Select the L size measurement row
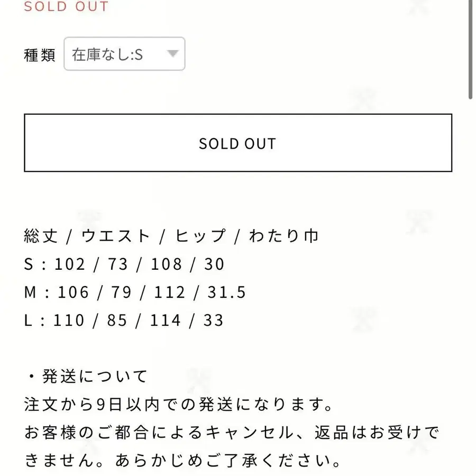 tap(124, 320)
